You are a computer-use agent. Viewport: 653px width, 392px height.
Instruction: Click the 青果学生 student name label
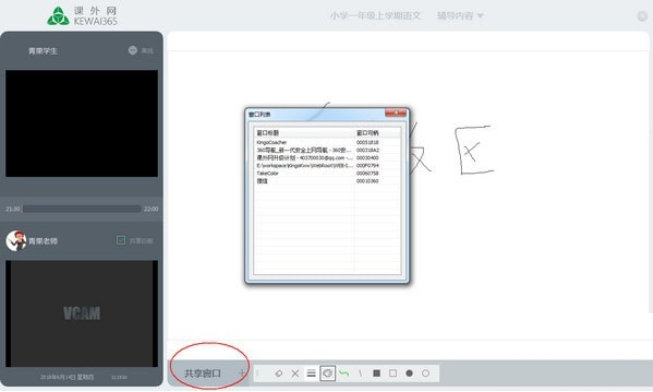pyautogui.click(x=43, y=51)
